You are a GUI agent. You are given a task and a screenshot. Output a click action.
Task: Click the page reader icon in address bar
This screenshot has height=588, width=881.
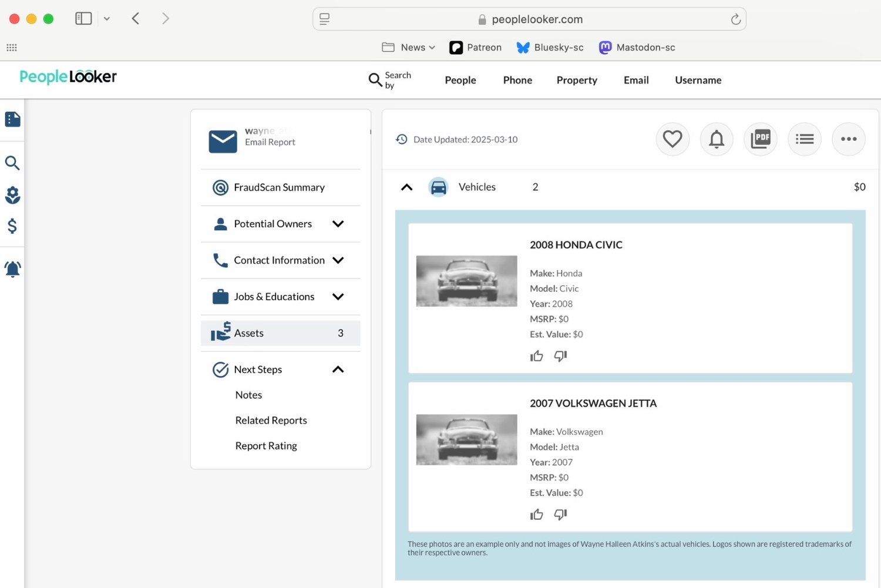tap(324, 19)
